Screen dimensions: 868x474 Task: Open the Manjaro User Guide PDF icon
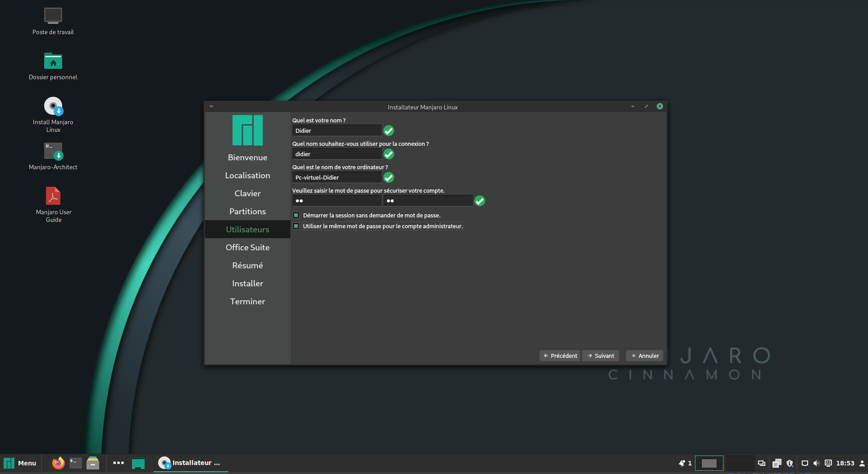click(x=53, y=196)
